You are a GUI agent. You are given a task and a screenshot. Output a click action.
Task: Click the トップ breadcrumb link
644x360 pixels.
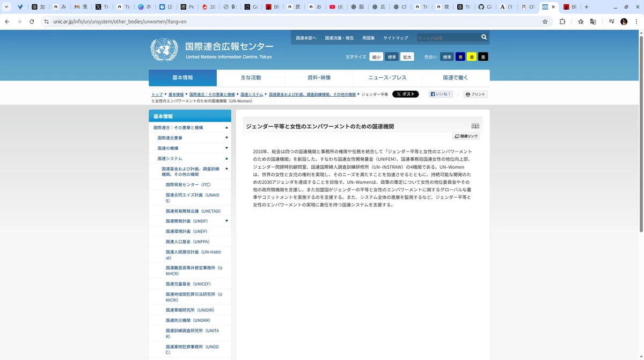pyautogui.click(x=157, y=95)
